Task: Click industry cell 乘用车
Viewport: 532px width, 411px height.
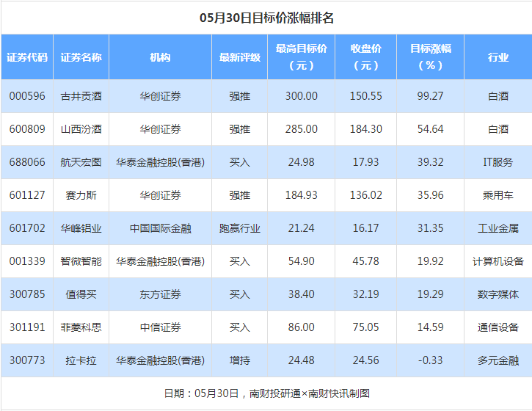Action: point(498,195)
